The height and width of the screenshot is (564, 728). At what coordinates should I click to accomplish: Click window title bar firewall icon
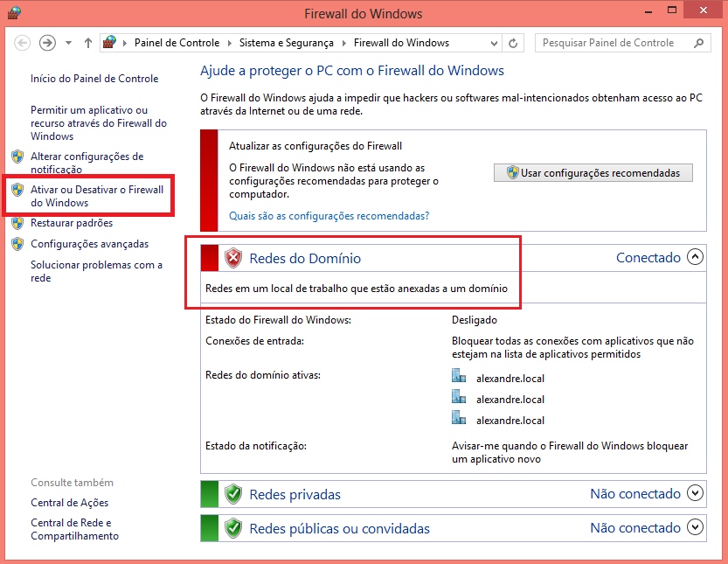pos(14,13)
